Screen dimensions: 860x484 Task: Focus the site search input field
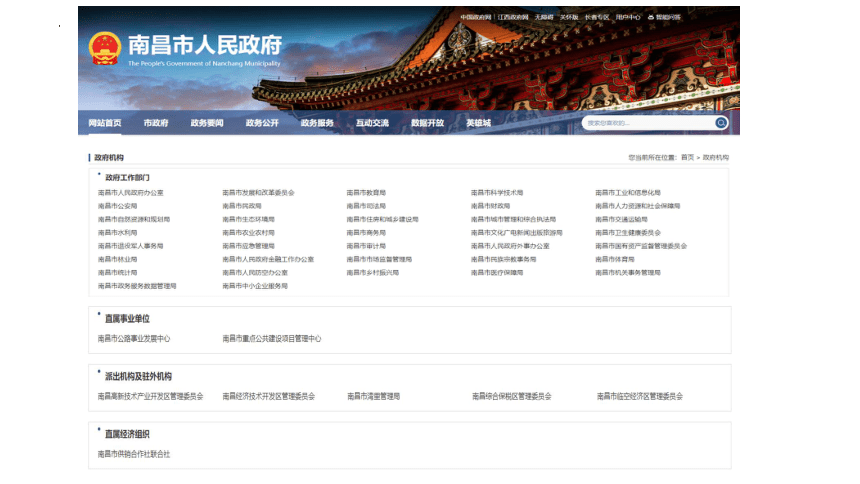[649, 123]
